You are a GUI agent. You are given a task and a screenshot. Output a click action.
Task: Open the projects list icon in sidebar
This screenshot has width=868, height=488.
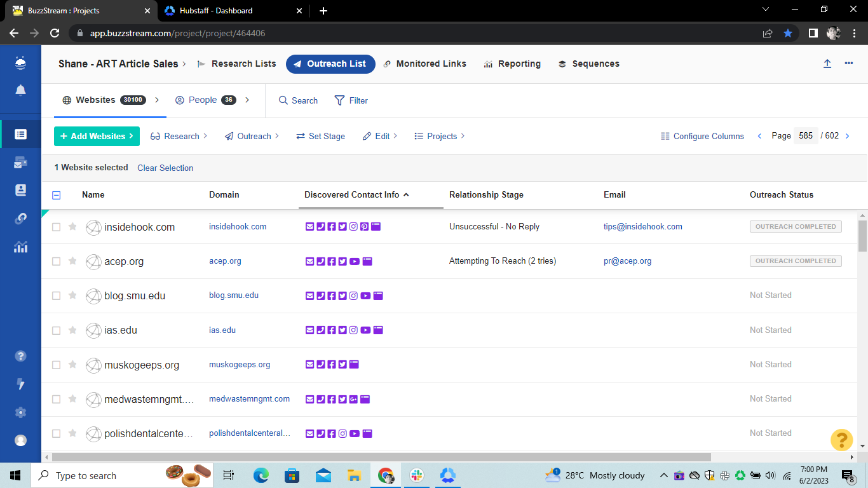20,134
